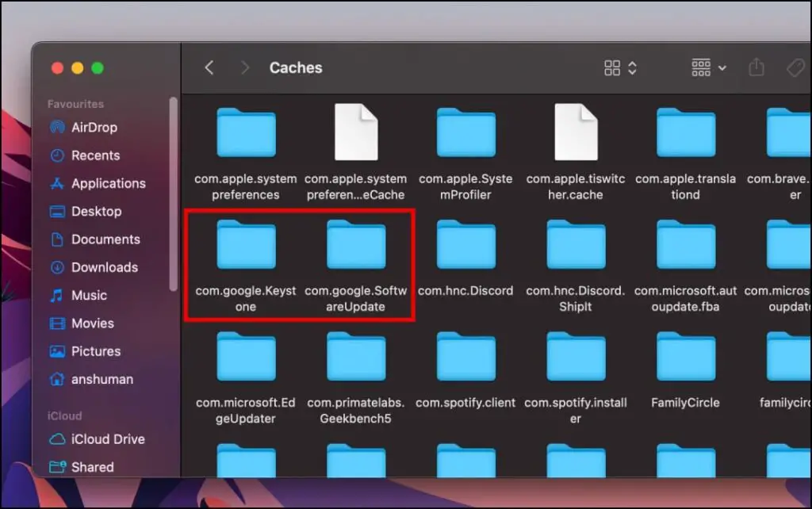Open the group-by options dropdown
The image size is (812, 509).
pos(709,68)
